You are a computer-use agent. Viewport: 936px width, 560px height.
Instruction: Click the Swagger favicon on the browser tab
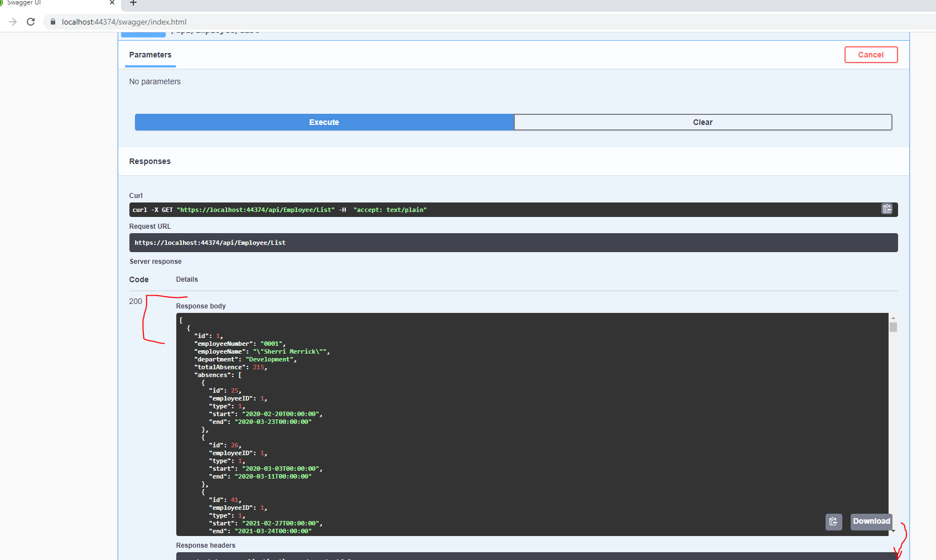coord(6,3)
